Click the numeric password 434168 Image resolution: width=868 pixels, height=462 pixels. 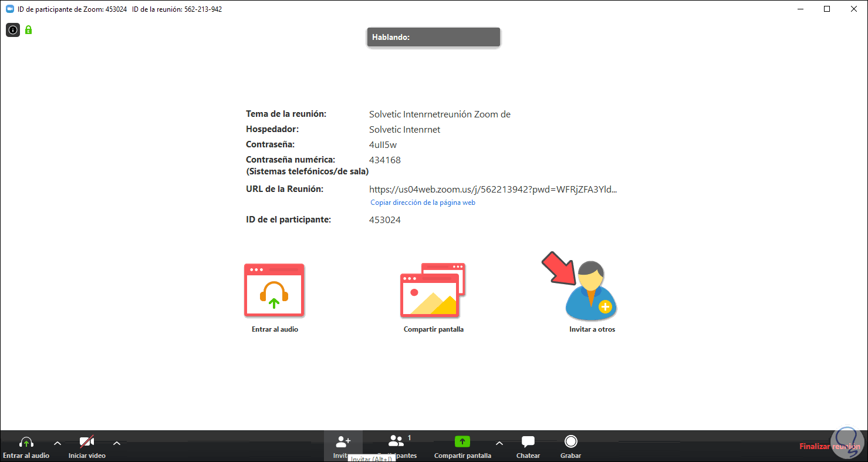pos(385,160)
